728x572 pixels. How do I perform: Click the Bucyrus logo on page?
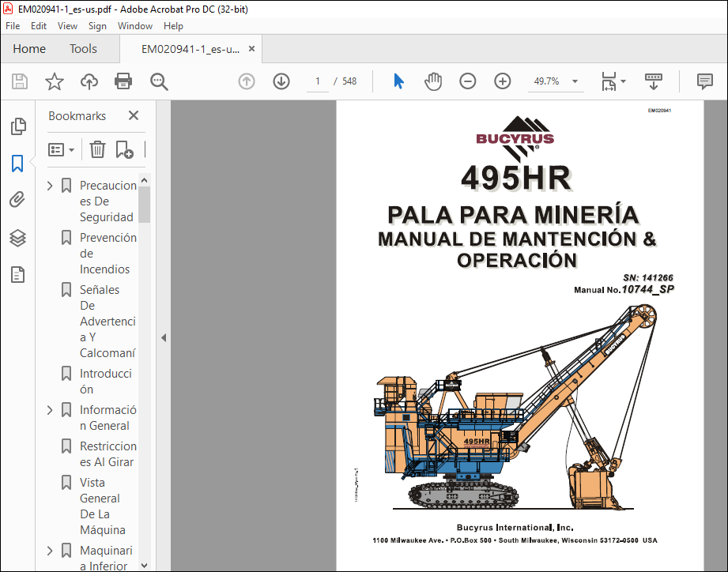coord(515,139)
